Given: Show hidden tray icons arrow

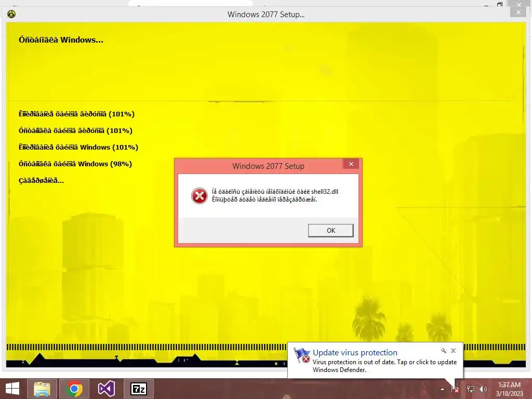Looking at the screenshot, I should click(442, 389).
